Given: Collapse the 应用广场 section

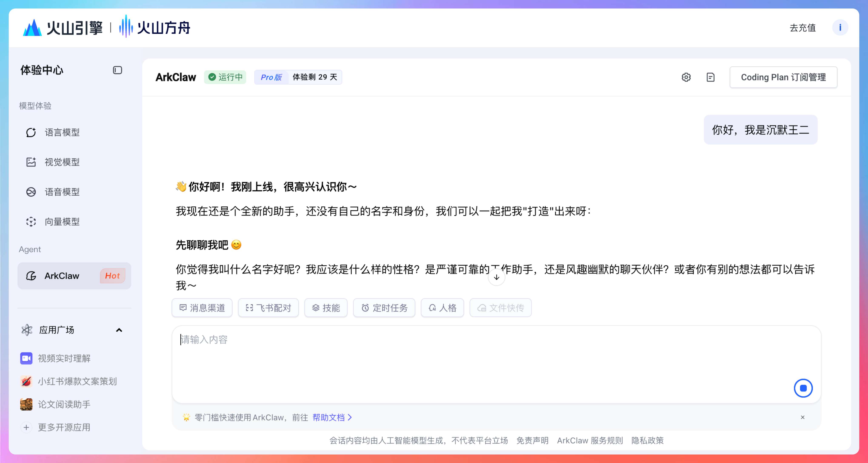Looking at the screenshot, I should point(119,330).
